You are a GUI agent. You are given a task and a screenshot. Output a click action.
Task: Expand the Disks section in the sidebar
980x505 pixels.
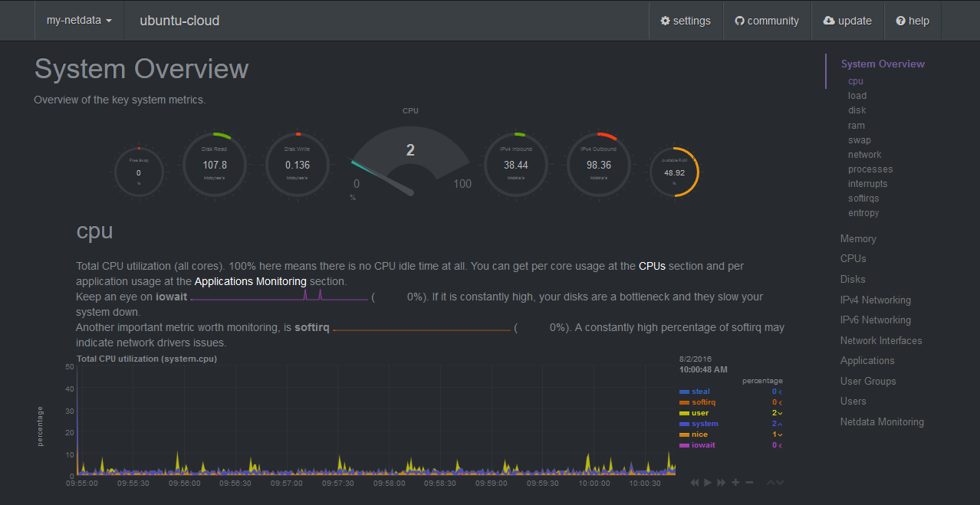point(853,279)
